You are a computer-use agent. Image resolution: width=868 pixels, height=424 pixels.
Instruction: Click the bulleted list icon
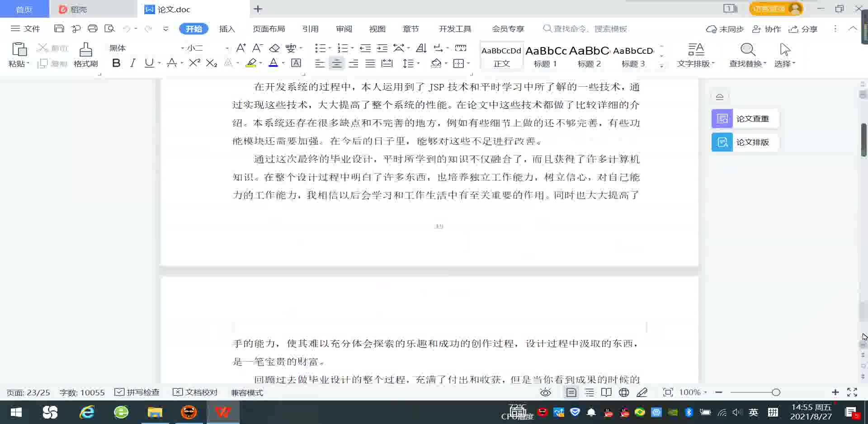click(320, 48)
